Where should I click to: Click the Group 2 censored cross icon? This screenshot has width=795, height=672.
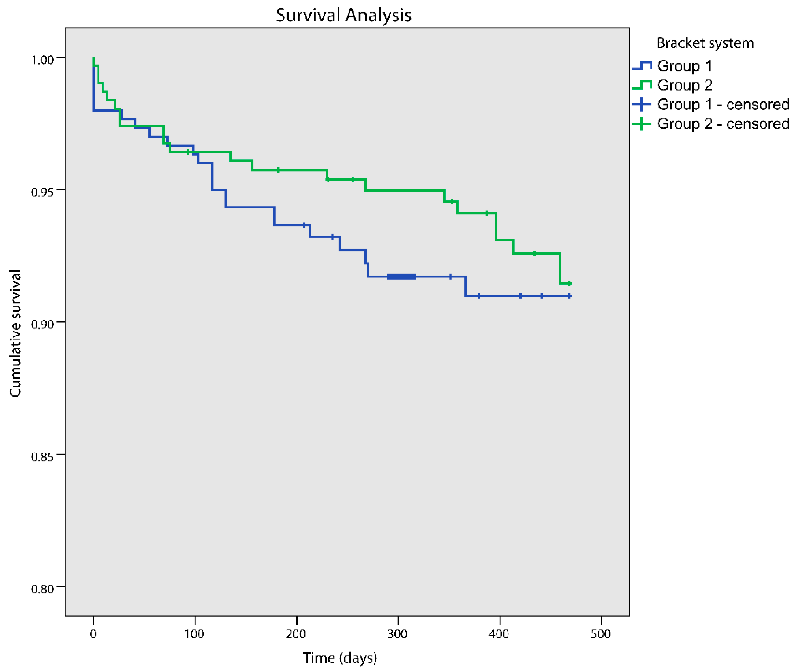pos(642,124)
